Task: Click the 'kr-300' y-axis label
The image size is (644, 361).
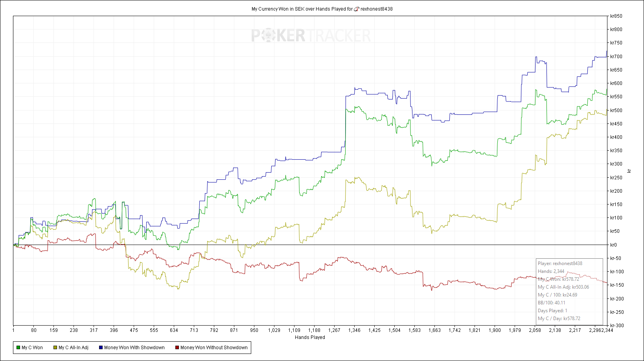Action: pyautogui.click(x=617, y=326)
